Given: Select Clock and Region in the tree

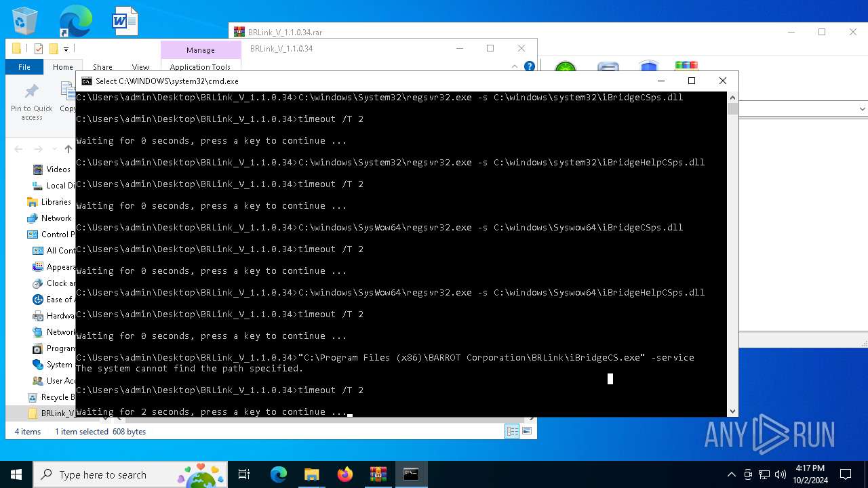Looking at the screenshot, I should pyautogui.click(x=54, y=283).
